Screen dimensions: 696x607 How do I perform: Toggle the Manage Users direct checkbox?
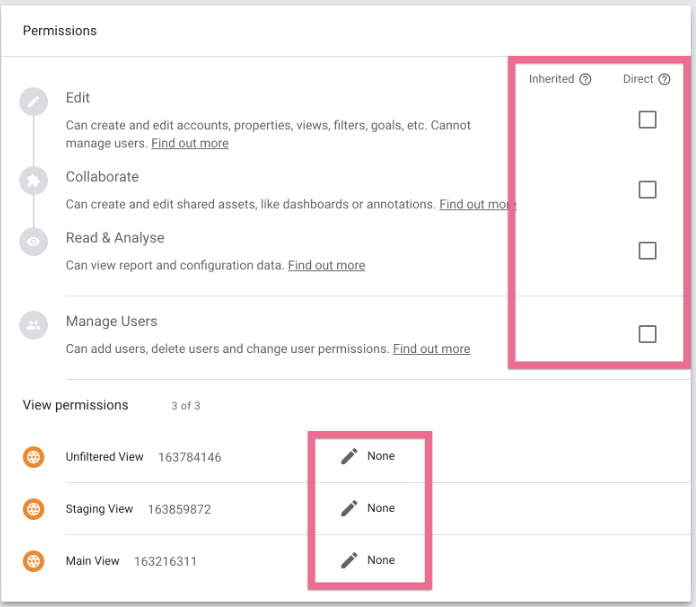coord(647,334)
